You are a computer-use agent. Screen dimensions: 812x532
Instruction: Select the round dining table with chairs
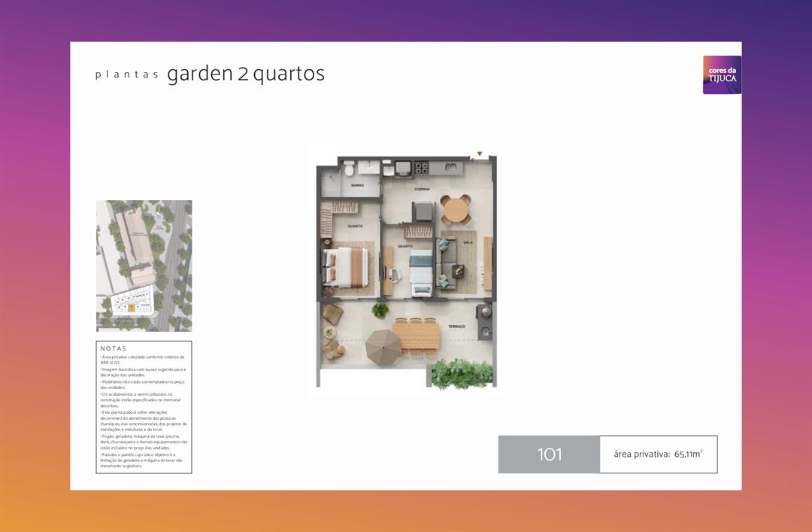click(x=455, y=209)
